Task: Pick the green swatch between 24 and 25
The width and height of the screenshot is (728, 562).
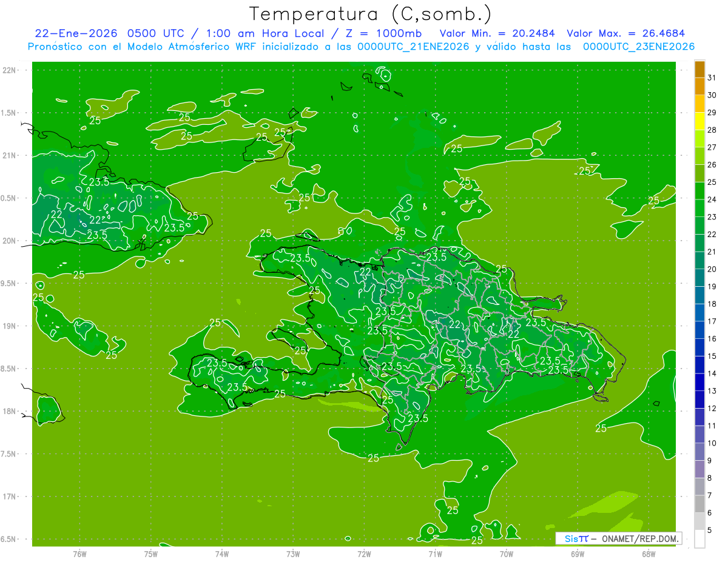Action: click(699, 191)
